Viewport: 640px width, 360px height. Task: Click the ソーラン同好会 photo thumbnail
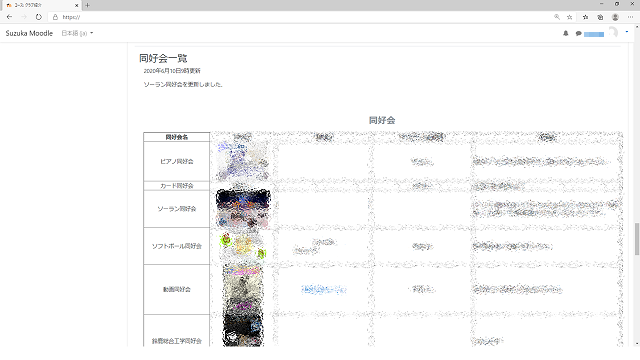[x=243, y=209]
